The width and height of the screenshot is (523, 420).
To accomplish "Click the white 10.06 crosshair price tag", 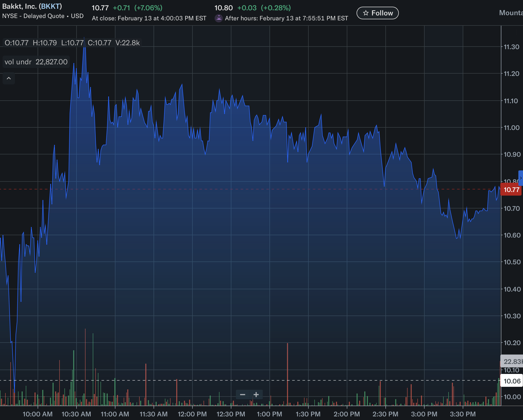I will click(512, 381).
